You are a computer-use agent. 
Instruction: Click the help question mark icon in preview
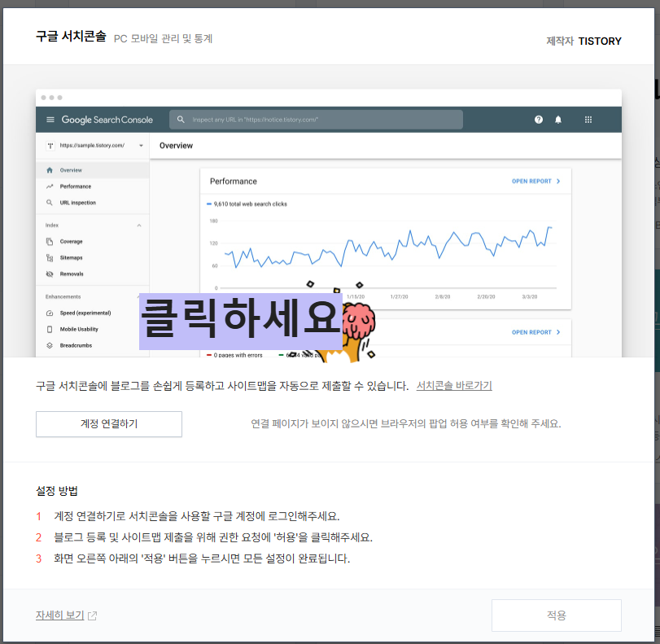pyautogui.click(x=539, y=120)
